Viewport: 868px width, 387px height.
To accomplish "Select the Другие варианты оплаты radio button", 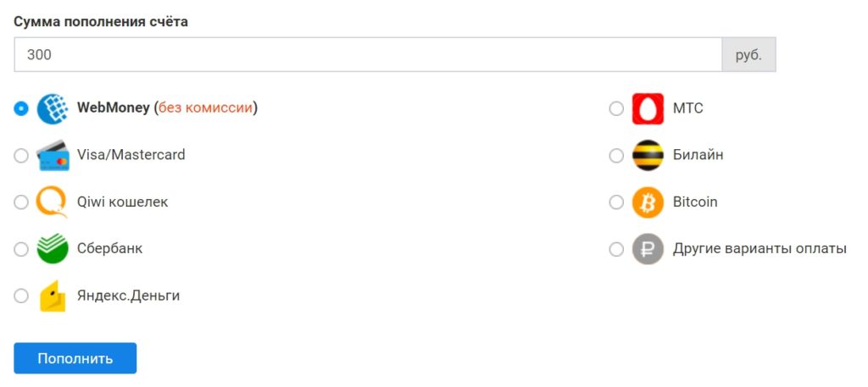I will [x=616, y=249].
